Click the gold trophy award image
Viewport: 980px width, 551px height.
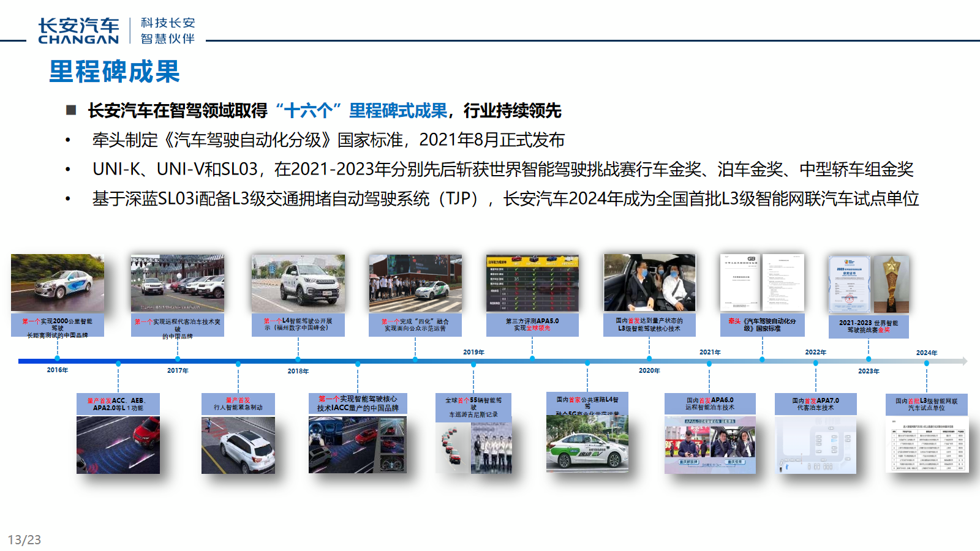point(891,284)
